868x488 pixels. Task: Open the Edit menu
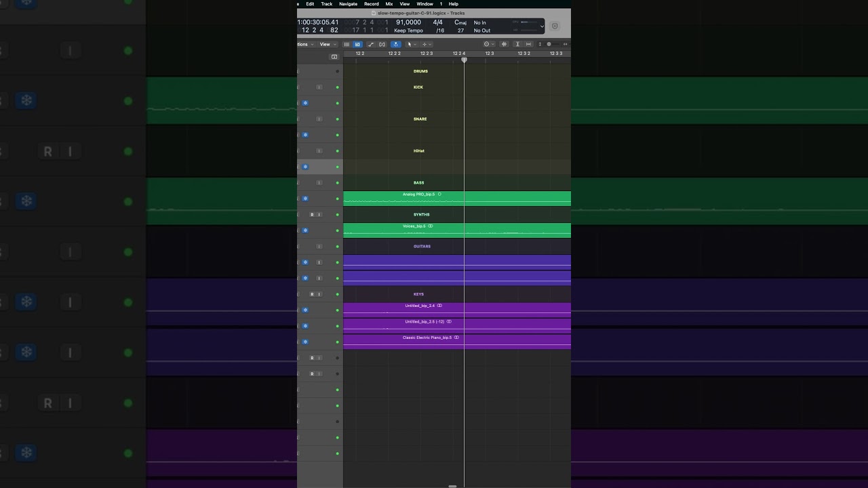310,4
